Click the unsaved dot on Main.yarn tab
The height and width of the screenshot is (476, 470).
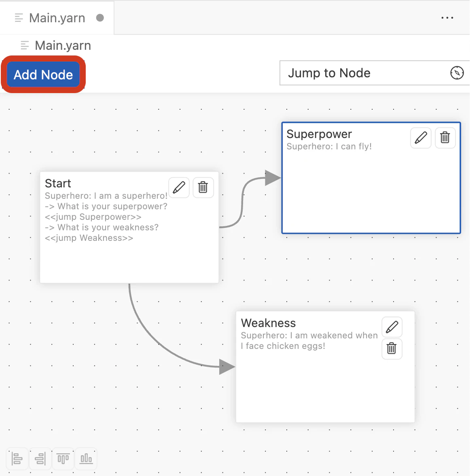tap(100, 18)
